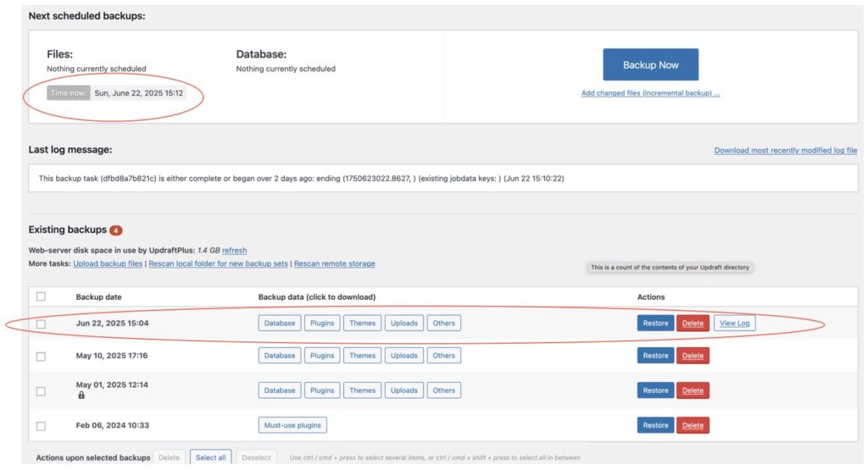Click the disk space refresh link
Image resolution: width=868 pixels, height=476 pixels.
pos(234,251)
